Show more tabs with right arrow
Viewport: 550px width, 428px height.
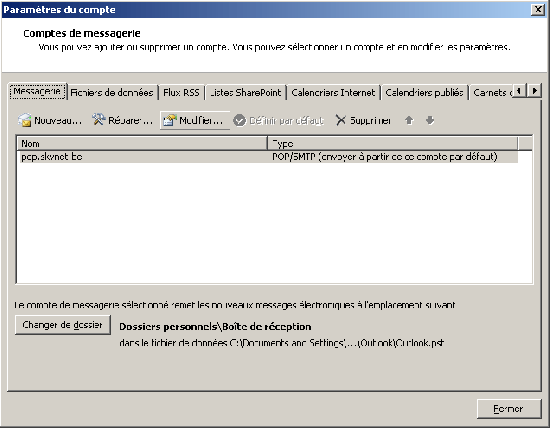534,91
